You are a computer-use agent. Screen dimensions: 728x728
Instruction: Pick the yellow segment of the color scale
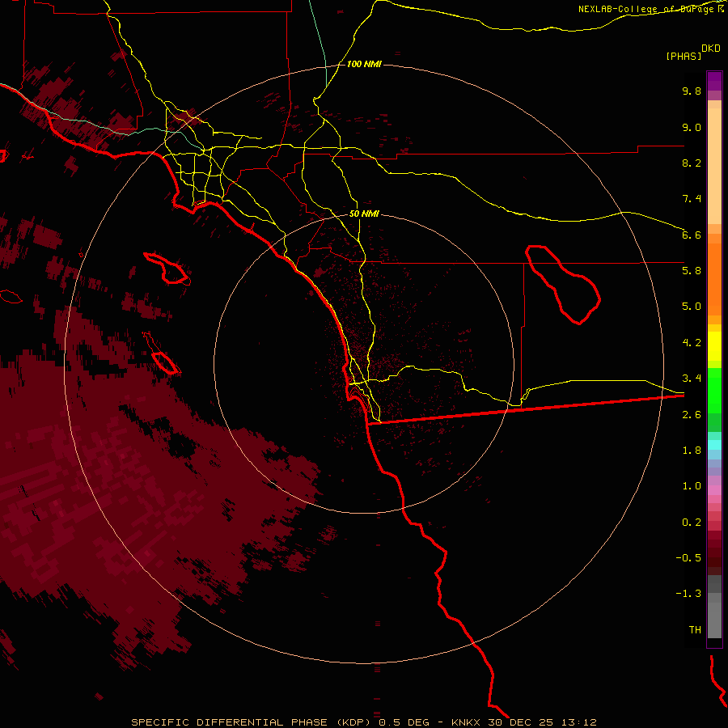click(714, 346)
